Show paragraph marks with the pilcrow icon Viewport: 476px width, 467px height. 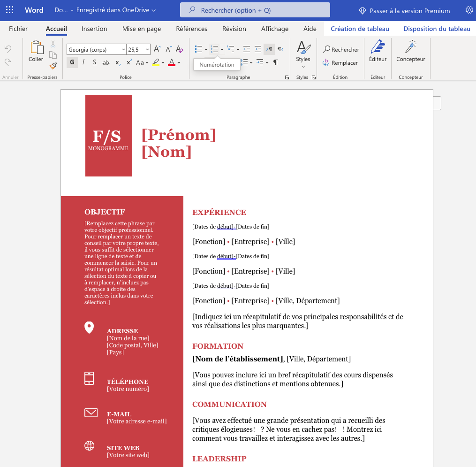coord(276,62)
